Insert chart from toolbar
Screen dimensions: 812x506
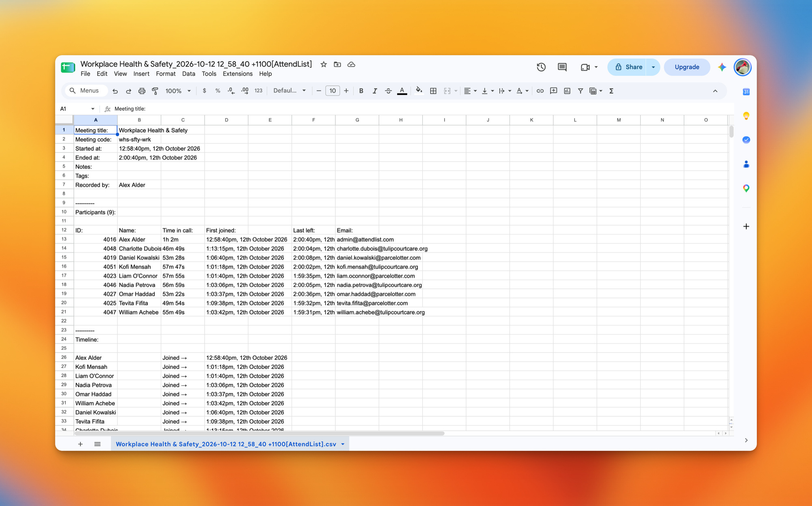point(567,91)
